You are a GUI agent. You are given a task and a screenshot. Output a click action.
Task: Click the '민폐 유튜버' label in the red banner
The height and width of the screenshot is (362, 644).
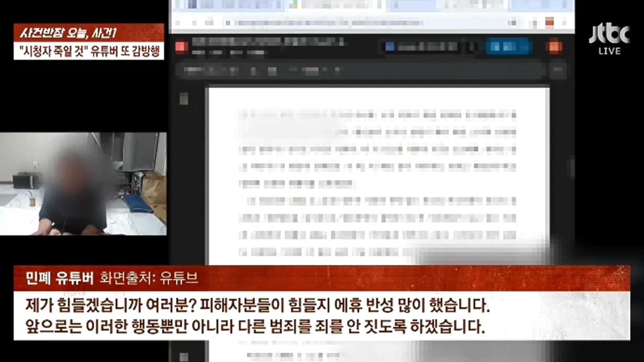pyautogui.click(x=59, y=278)
